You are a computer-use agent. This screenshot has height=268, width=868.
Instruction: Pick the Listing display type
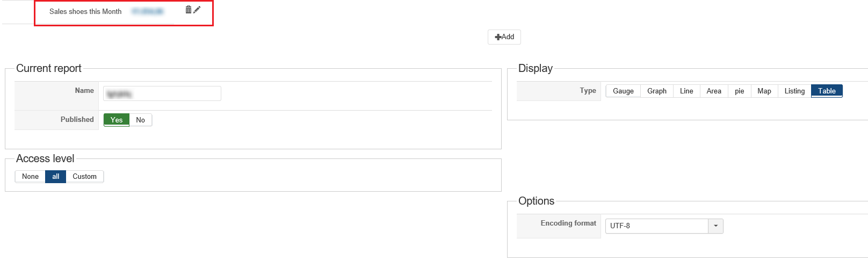[794, 91]
